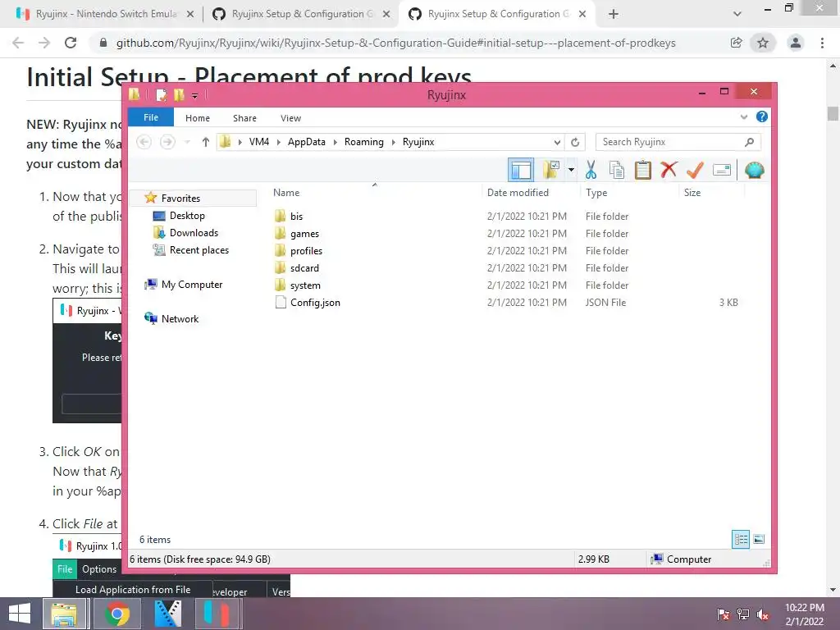The width and height of the screenshot is (840, 630).
Task: Open Downloads in navigation pane
Action: (194, 232)
